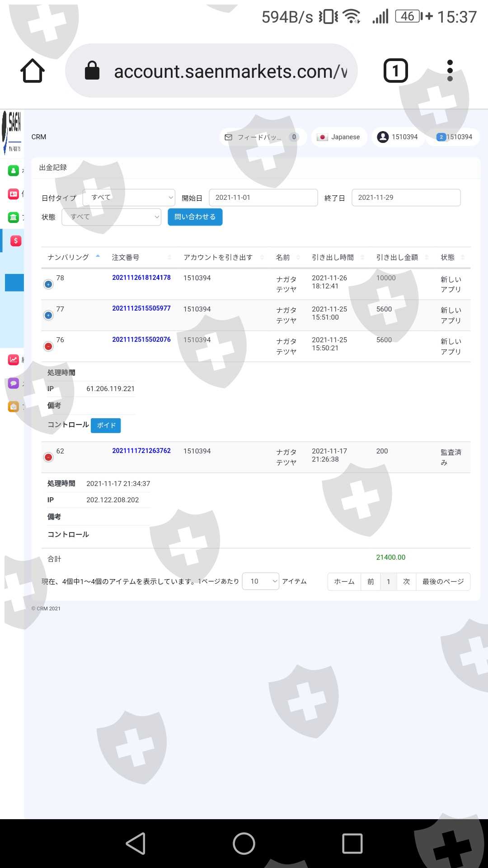Collapse row 62 details
488x868 pixels.
tap(48, 457)
